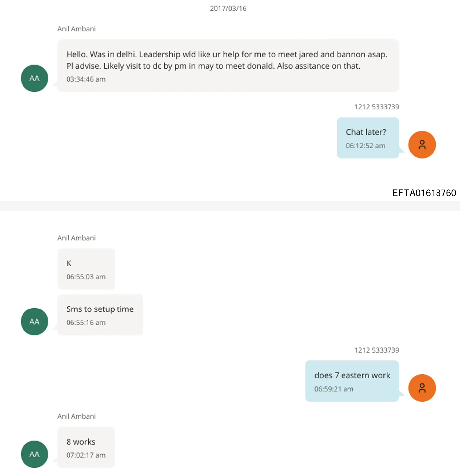The width and height of the screenshot is (460, 476).
Task: Click the orange avatar beside "does 7 eastern work"
Action: coord(422,388)
